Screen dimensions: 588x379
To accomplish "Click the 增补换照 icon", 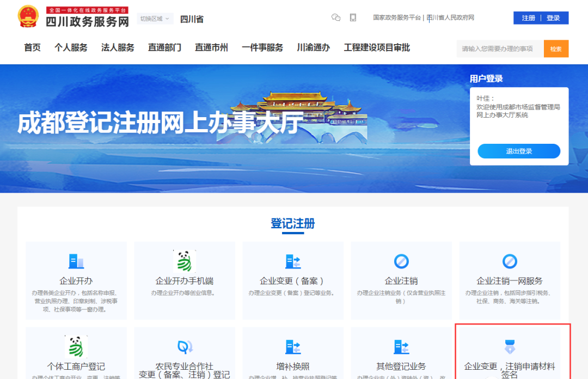I will pos(293,347).
